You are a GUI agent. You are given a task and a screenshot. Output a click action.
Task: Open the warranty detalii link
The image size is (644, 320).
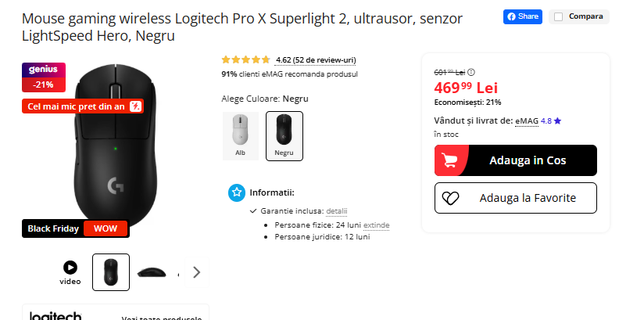tap(336, 211)
